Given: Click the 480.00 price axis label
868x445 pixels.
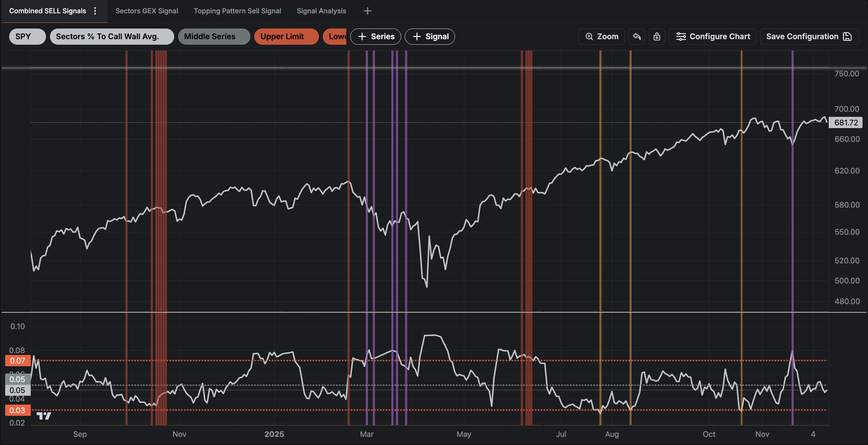Looking at the screenshot, I should pos(847,301).
